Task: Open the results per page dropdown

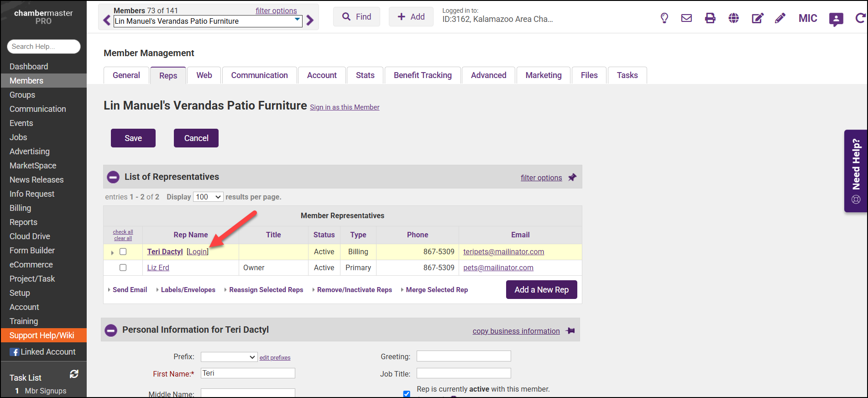Action: pos(208,197)
